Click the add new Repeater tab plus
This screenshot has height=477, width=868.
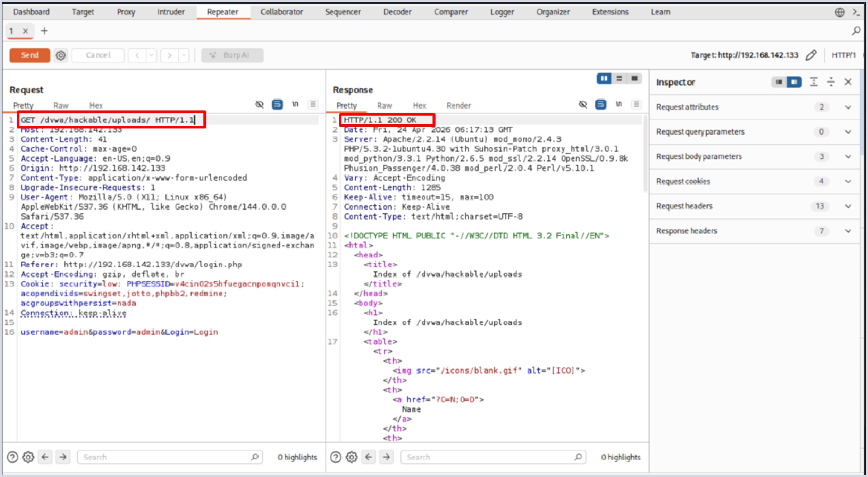44,31
